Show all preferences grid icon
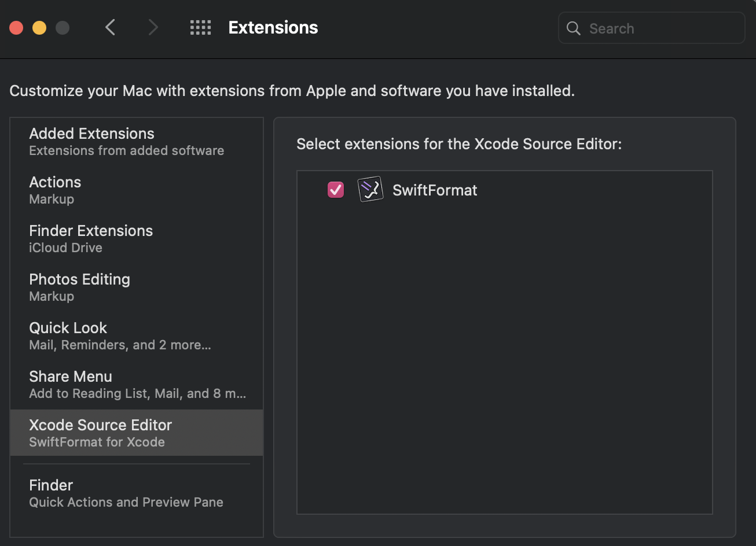The height and width of the screenshot is (546, 756). [200, 27]
